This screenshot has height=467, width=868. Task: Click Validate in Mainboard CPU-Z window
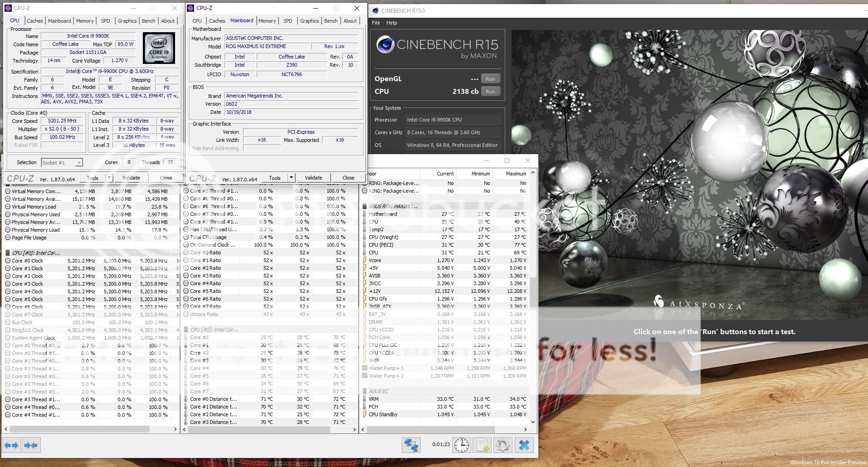pos(313,178)
